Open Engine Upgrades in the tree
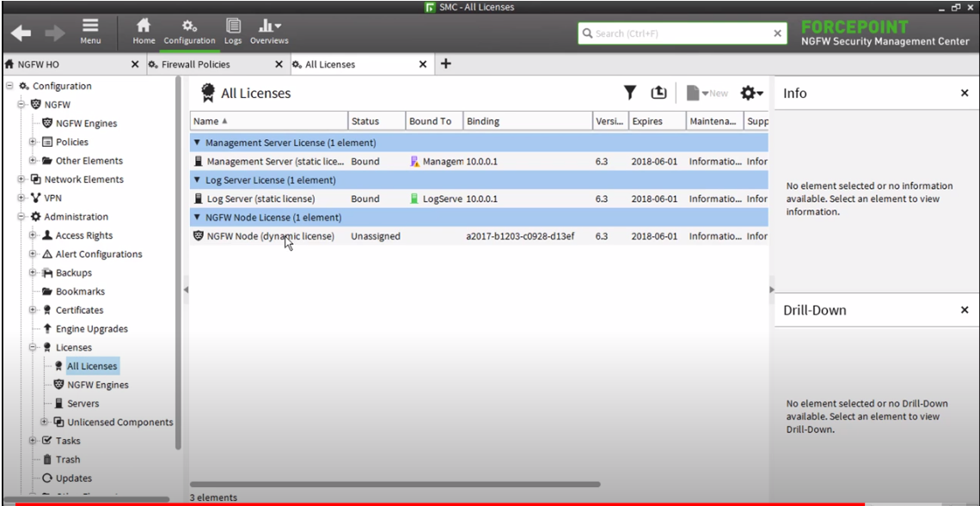Screen dimensions: 980x506 tap(91, 328)
